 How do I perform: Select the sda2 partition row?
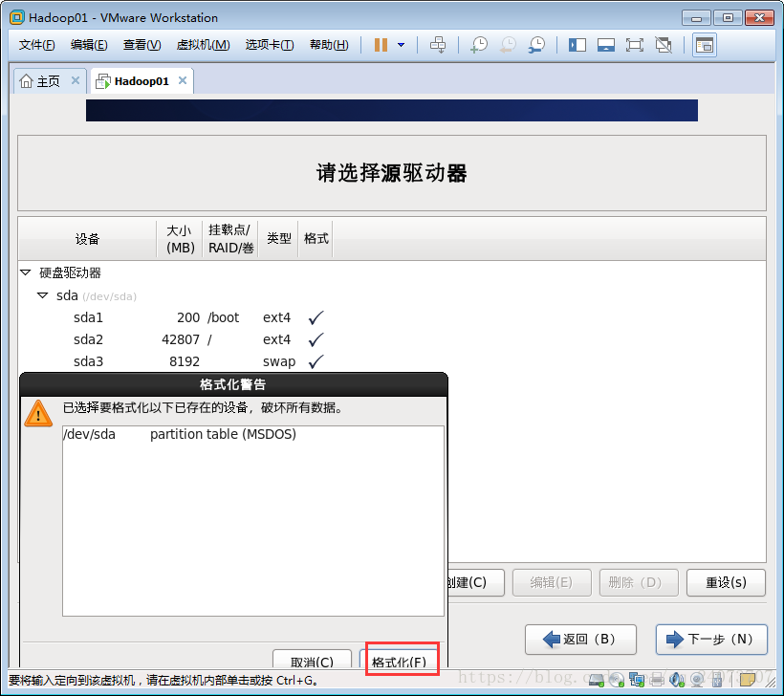coord(392,339)
